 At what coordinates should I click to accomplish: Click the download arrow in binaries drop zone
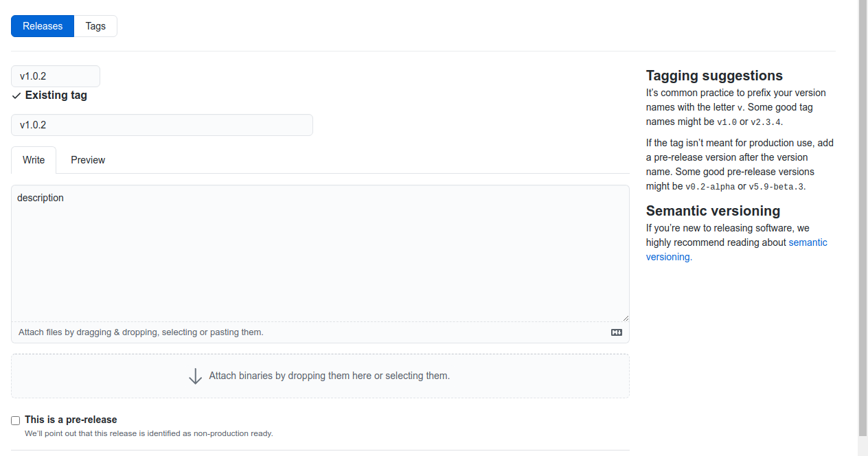click(195, 376)
